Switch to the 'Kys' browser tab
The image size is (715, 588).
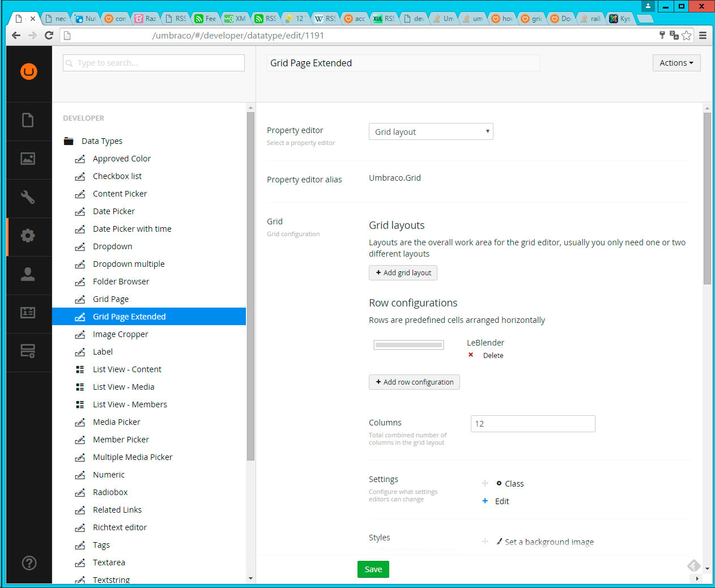coord(620,19)
